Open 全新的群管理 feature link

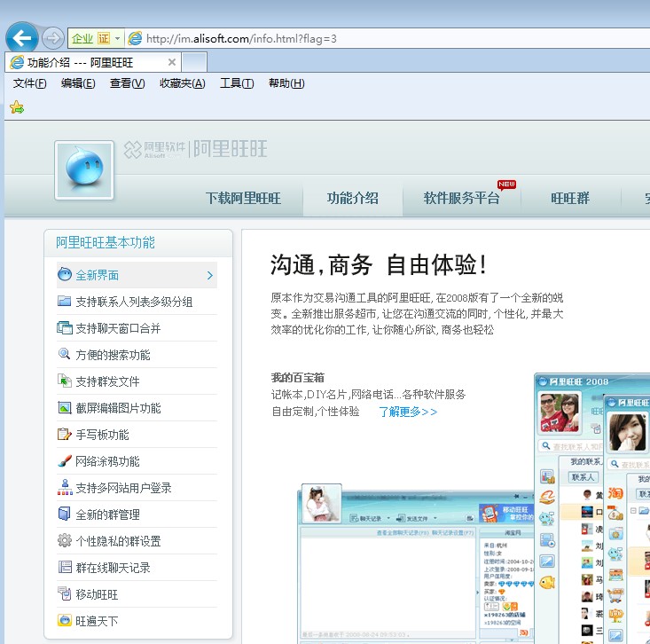107,514
